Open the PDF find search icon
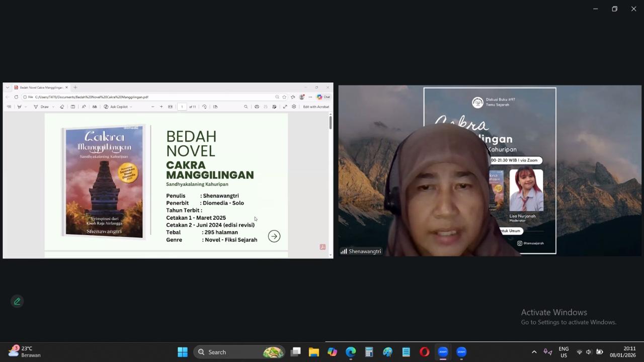The height and width of the screenshot is (362, 644). [246, 107]
